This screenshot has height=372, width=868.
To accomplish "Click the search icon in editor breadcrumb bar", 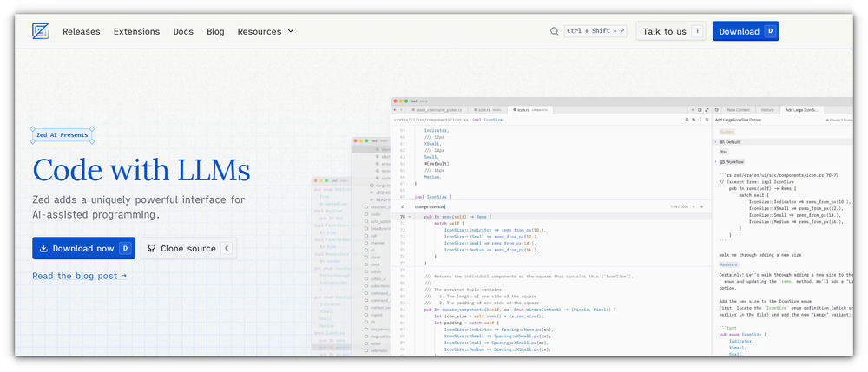I will [687, 120].
